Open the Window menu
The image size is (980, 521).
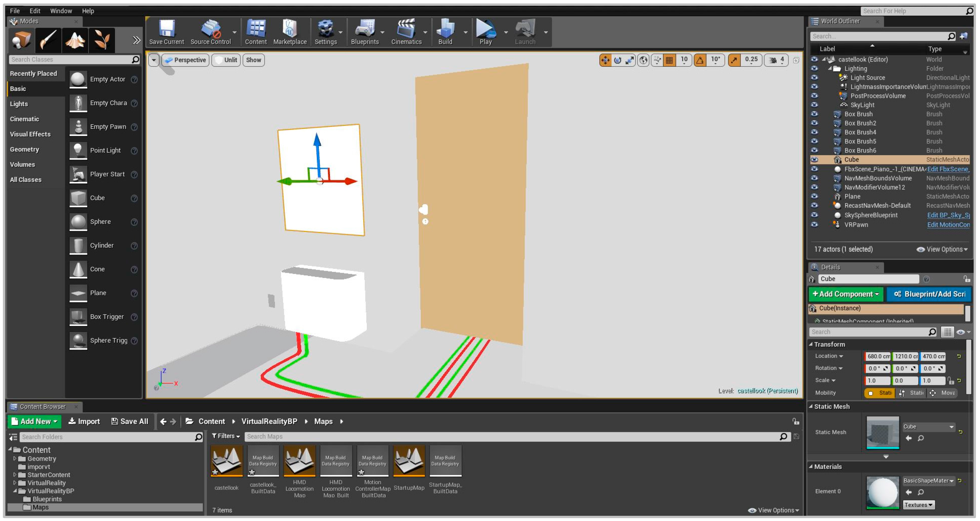click(x=61, y=11)
